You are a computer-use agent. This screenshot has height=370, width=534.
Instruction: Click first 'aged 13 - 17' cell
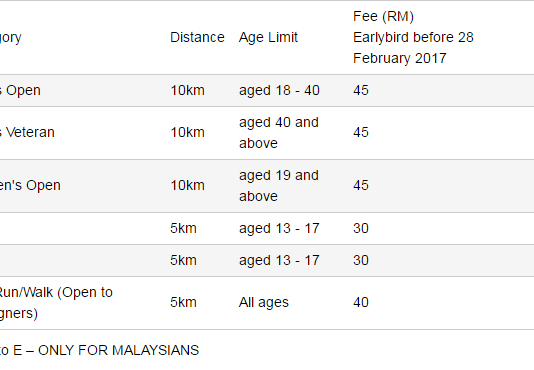tap(279, 228)
